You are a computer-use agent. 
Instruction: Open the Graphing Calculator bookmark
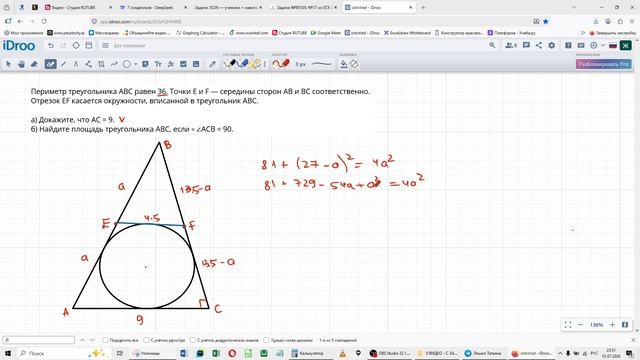pos(200,33)
